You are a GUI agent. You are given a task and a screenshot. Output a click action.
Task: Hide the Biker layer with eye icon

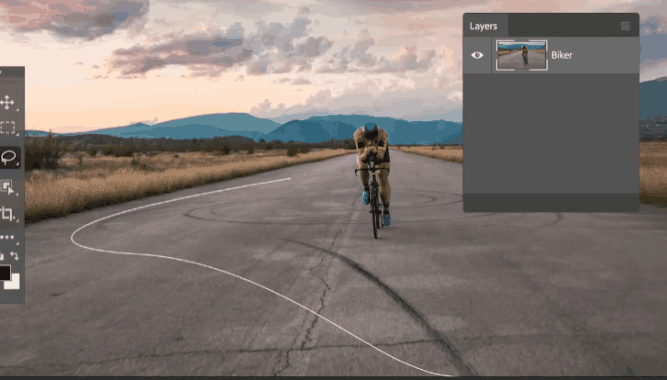477,55
